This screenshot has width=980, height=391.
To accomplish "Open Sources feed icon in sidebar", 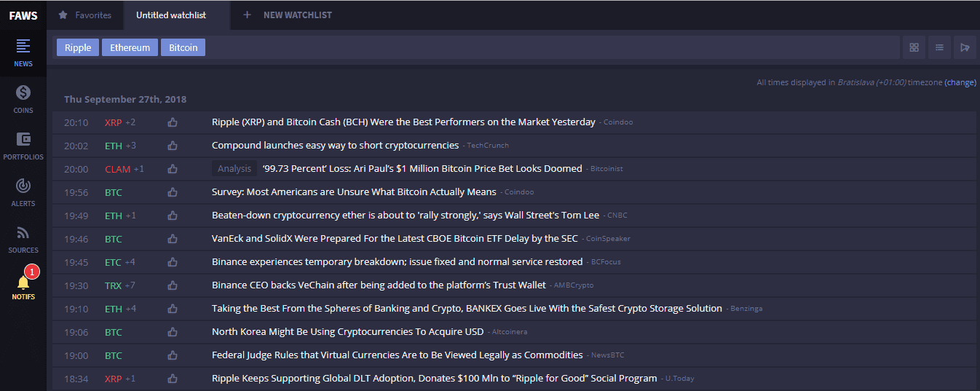I will pyautogui.click(x=23, y=238).
